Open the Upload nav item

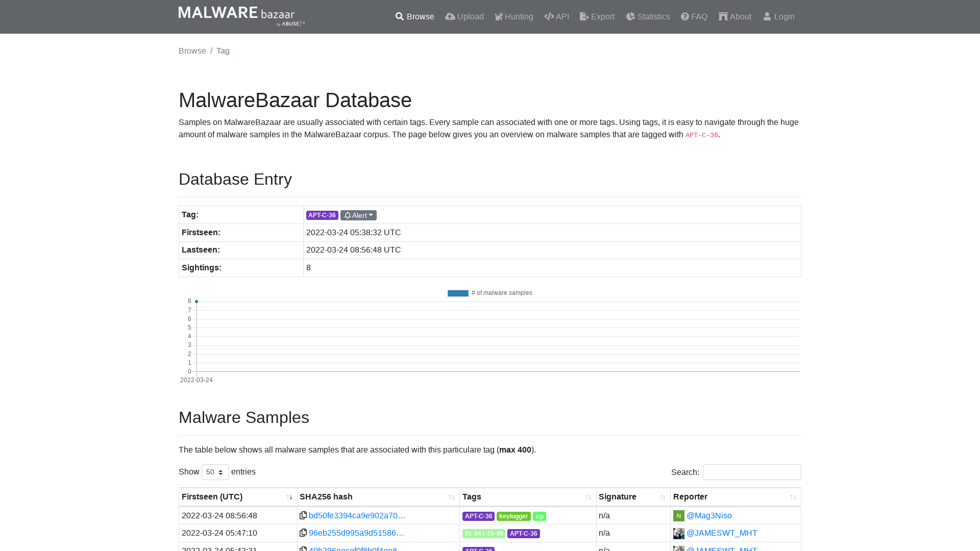tap(464, 17)
